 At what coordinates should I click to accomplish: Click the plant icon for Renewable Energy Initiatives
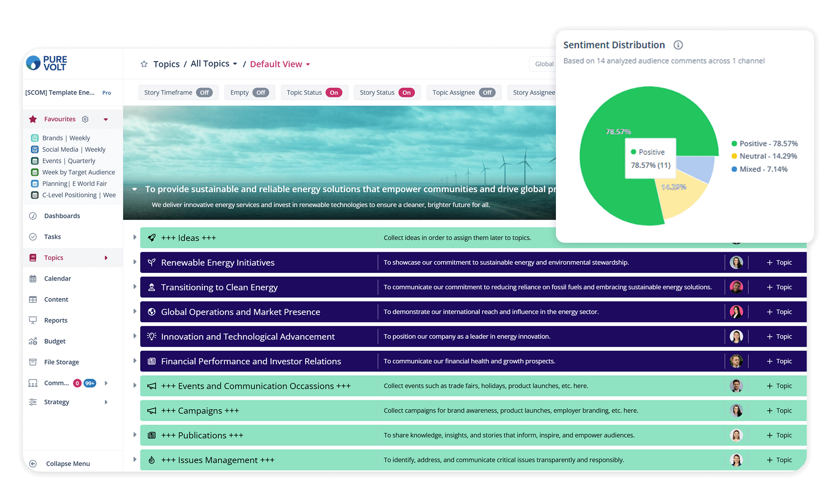(152, 262)
